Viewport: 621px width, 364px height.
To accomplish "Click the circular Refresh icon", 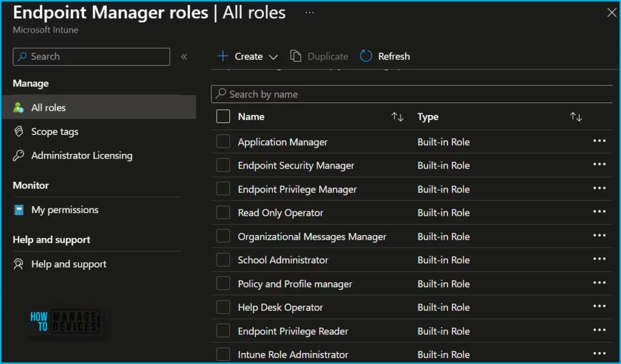I will point(366,56).
